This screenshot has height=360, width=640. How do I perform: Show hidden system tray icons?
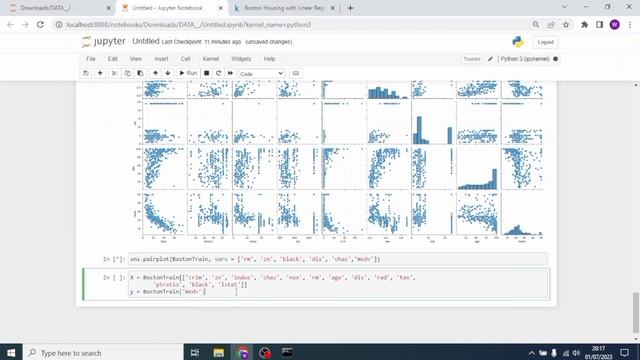click(x=531, y=353)
